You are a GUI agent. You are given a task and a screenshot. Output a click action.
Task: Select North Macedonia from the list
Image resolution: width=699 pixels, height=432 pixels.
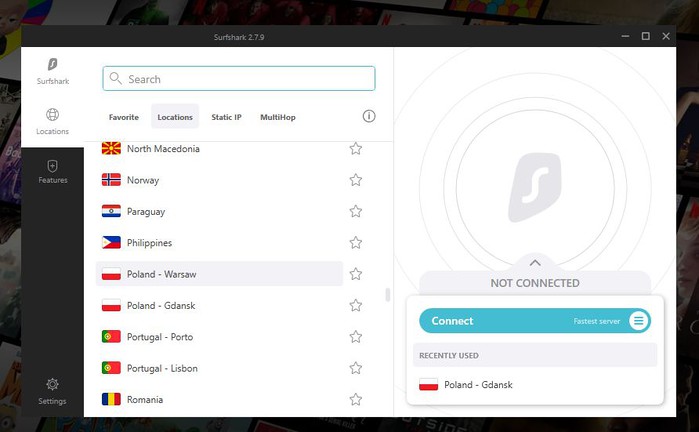(219, 148)
